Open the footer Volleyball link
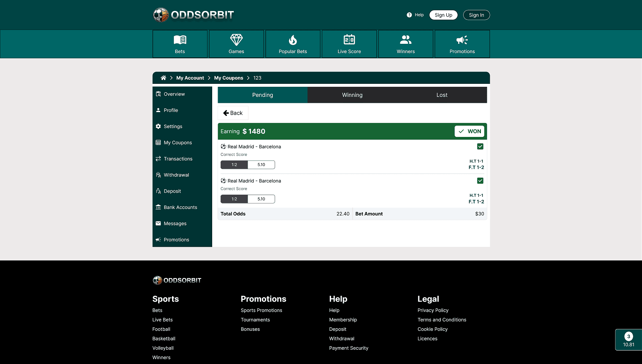Image resolution: width=642 pixels, height=364 pixels. [163, 348]
